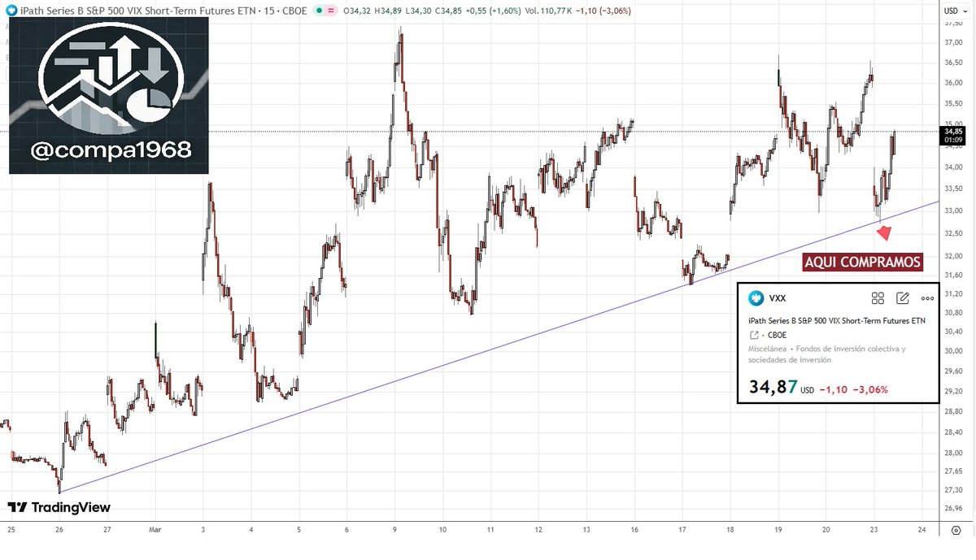Click Fondos de inversión colectiva industry link
Image resolution: width=976 pixels, height=560 pixels.
tap(826, 354)
